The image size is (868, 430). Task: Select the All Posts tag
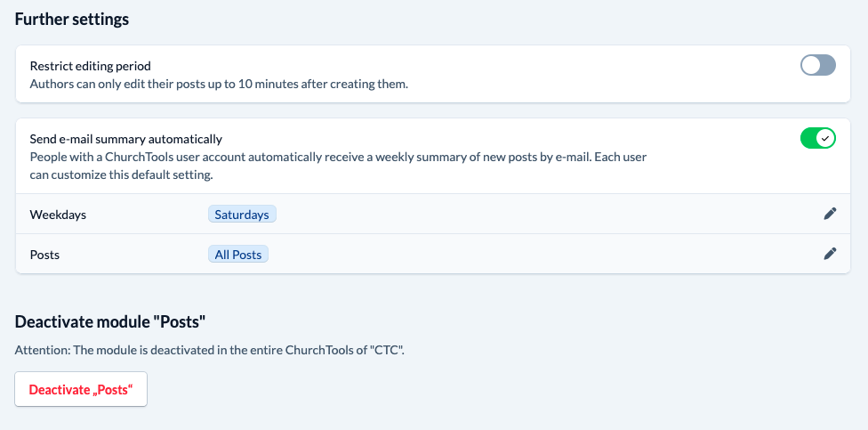(238, 255)
